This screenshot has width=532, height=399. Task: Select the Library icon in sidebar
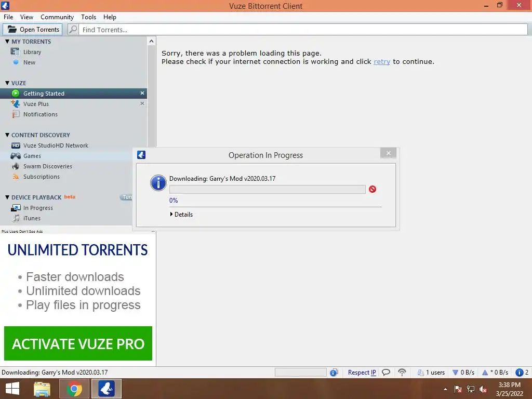(15, 52)
